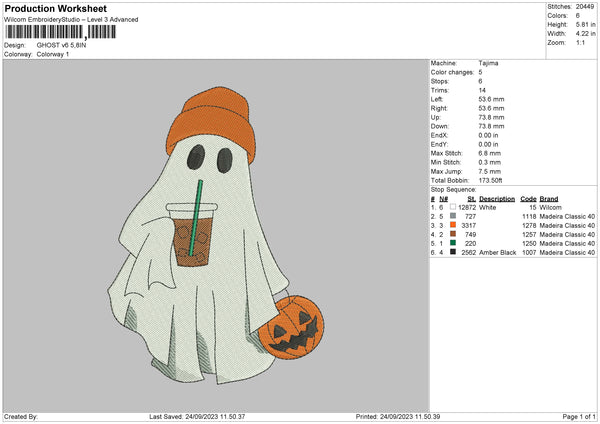The height and width of the screenshot is (424, 600).
Task: Click thread code '1278' in stop 3
Action: click(x=529, y=225)
